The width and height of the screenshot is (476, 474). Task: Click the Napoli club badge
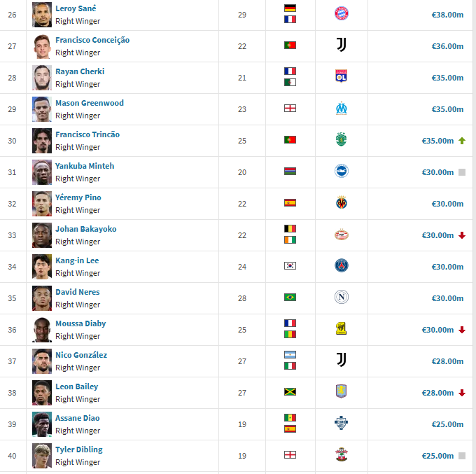[x=341, y=297]
